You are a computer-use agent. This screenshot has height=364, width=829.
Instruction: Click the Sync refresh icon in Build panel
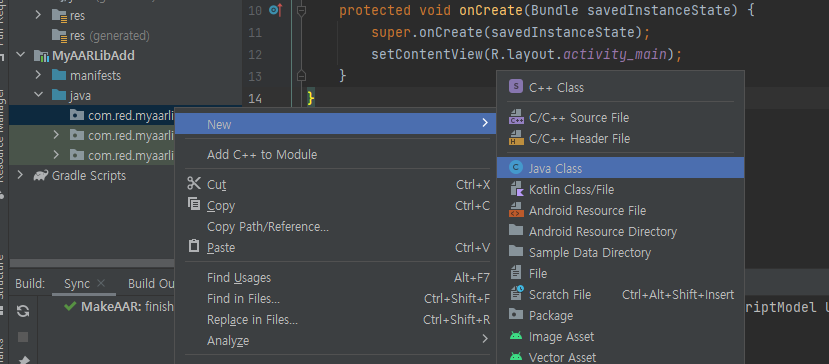coord(23,311)
